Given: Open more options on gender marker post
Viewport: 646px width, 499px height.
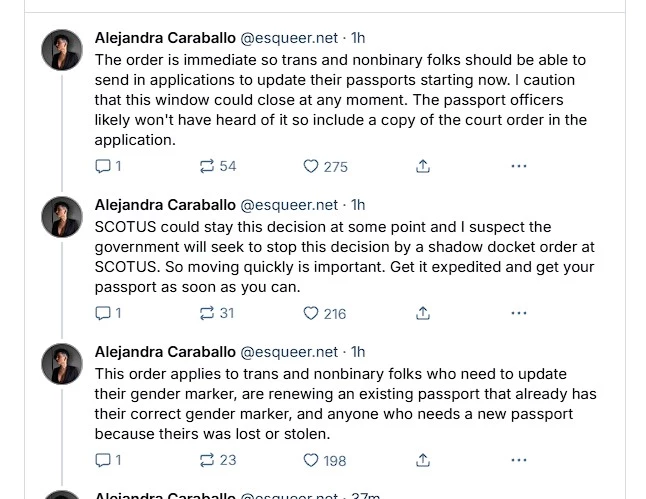Looking at the screenshot, I should click(x=518, y=460).
